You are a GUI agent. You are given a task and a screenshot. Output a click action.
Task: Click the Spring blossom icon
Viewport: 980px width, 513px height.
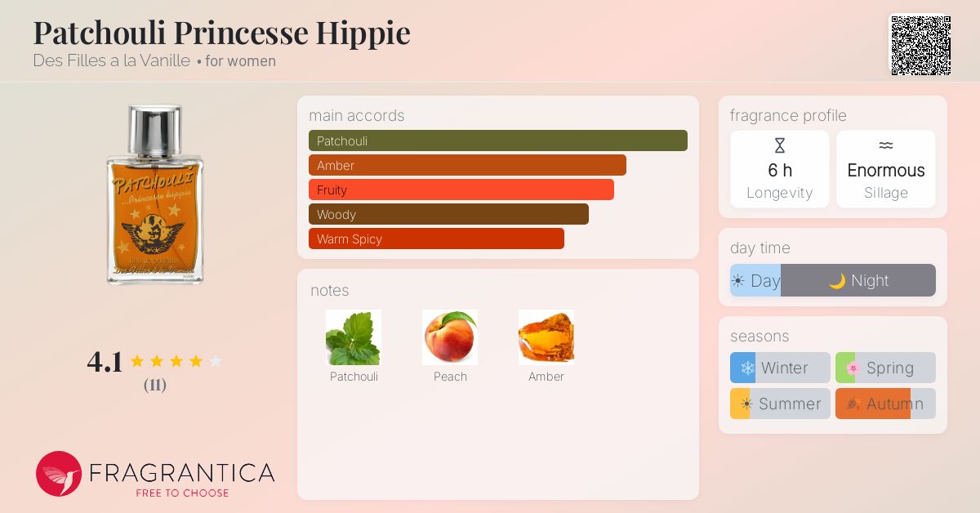(x=853, y=368)
